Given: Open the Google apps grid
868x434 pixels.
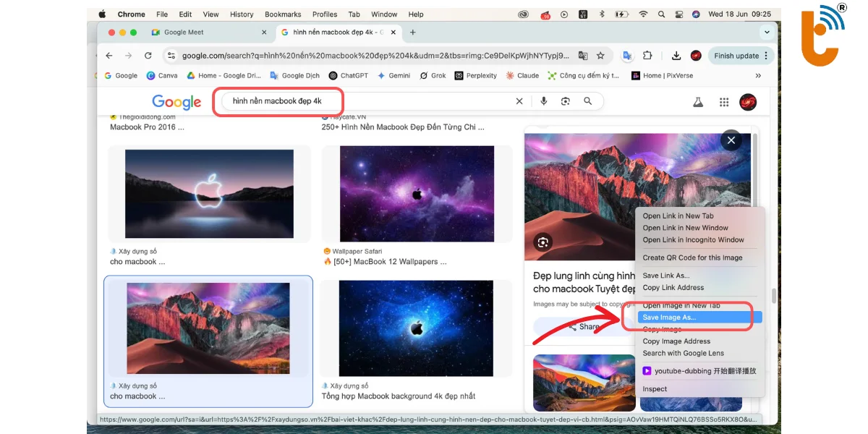Looking at the screenshot, I should point(723,103).
